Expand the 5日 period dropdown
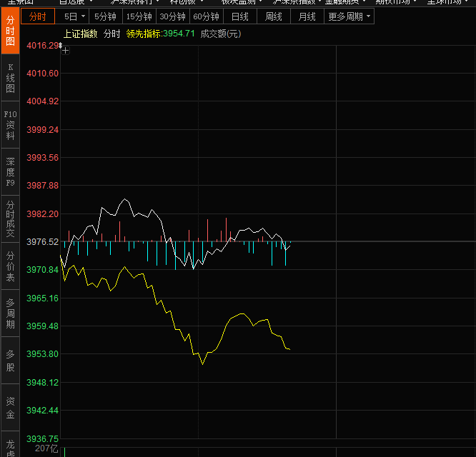The width and height of the screenshot is (476, 457). pos(74,16)
